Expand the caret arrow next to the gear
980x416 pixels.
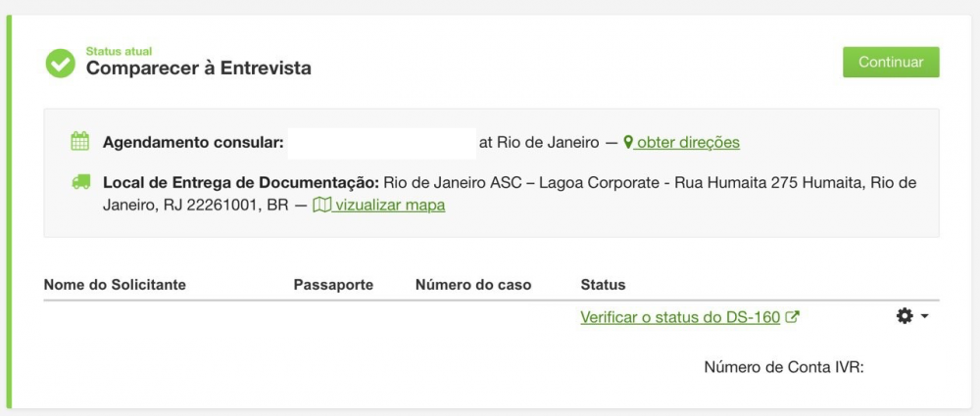point(924,317)
